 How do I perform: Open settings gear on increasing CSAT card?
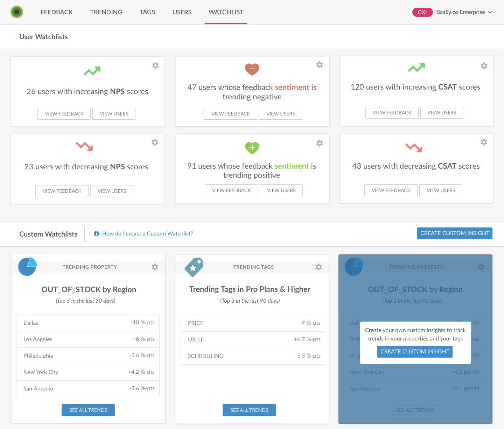(484, 66)
